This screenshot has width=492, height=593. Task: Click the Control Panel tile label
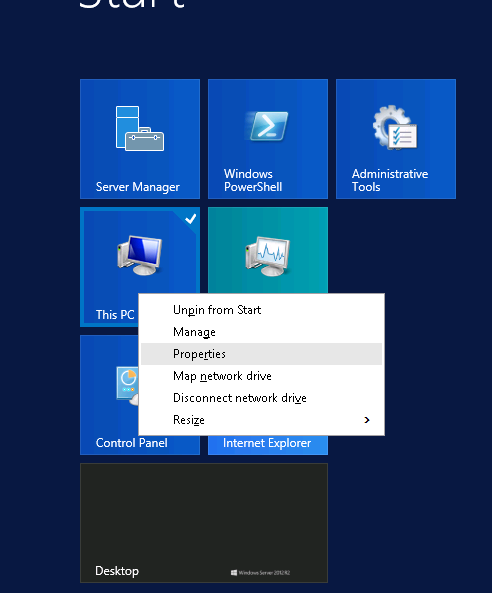click(x=131, y=443)
